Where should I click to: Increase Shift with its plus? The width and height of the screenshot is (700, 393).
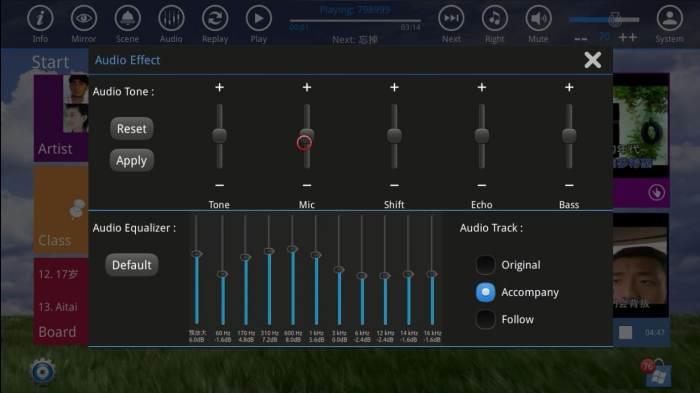(394, 87)
